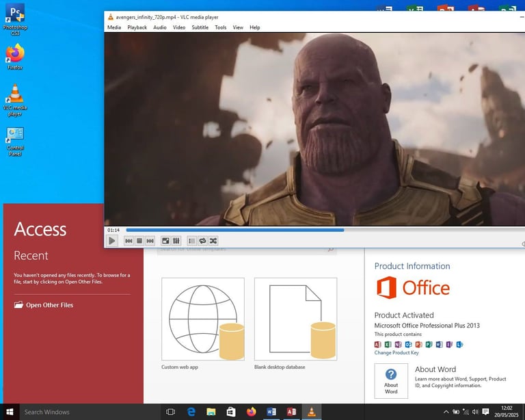Open the VLC Help menu

254,27
